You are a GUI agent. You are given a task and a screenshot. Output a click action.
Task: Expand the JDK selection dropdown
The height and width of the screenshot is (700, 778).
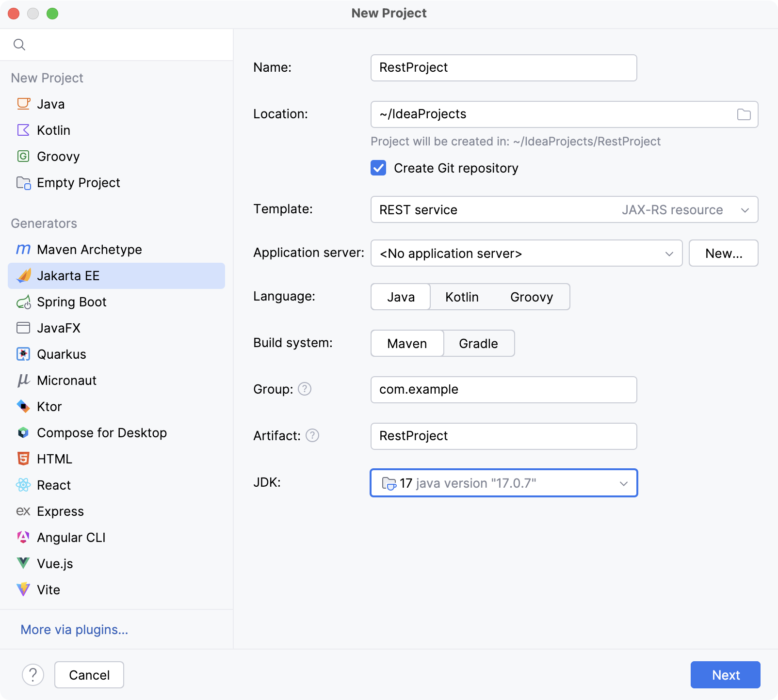(624, 483)
